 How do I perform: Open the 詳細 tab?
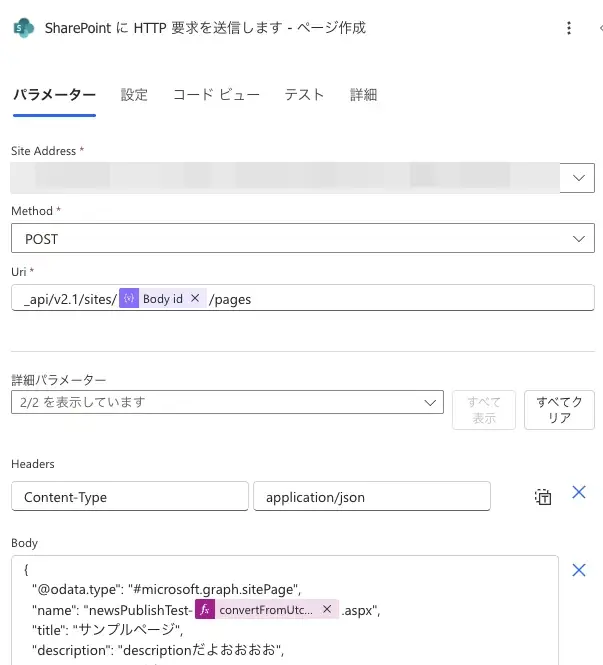(363, 94)
